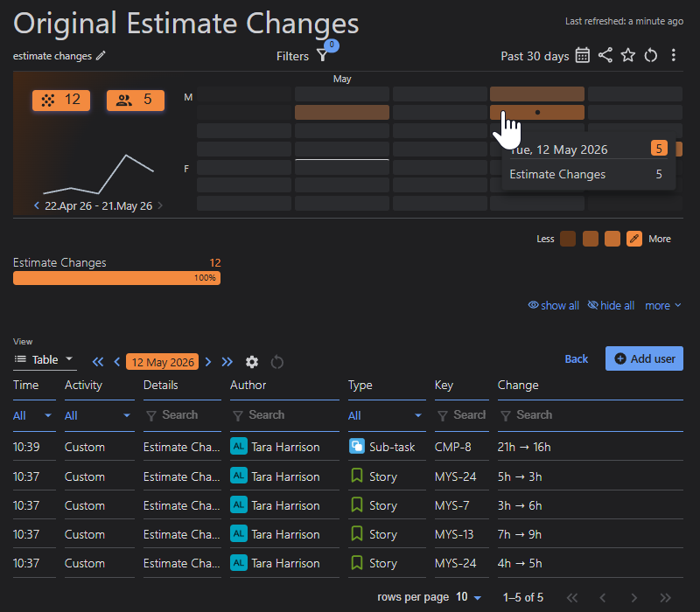Click the table reload icon beside gear
This screenshot has height=612, width=700.
coord(276,362)
